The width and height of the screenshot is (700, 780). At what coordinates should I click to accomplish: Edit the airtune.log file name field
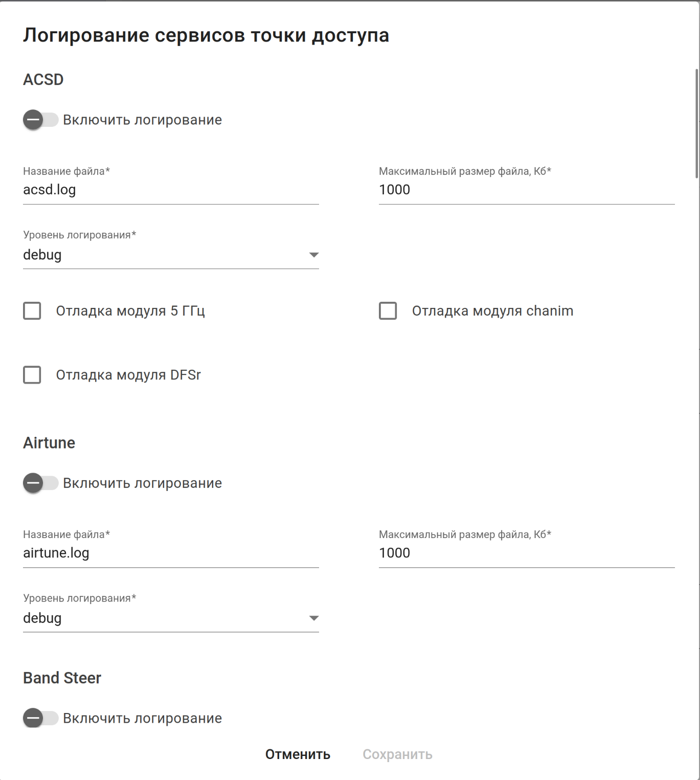coord(171,553)
